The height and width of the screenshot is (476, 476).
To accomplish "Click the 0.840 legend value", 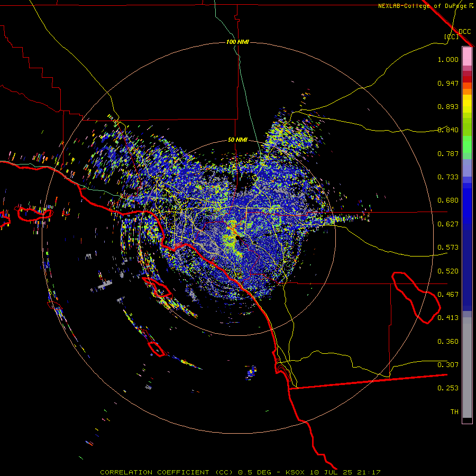I will [448, 130].
